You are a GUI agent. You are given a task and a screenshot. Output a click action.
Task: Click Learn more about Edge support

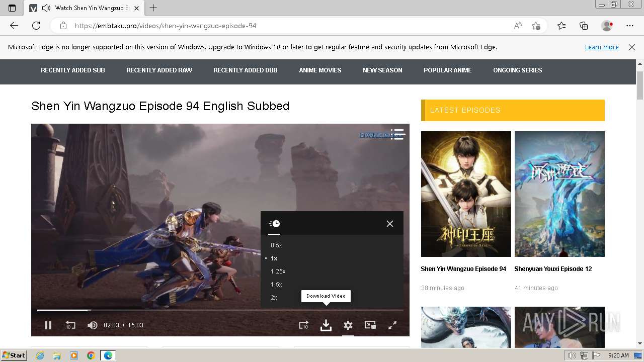coord(602,47)
